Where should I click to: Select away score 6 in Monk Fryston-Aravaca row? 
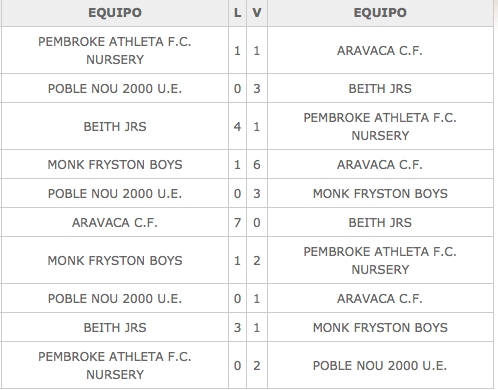pos(257,165)
